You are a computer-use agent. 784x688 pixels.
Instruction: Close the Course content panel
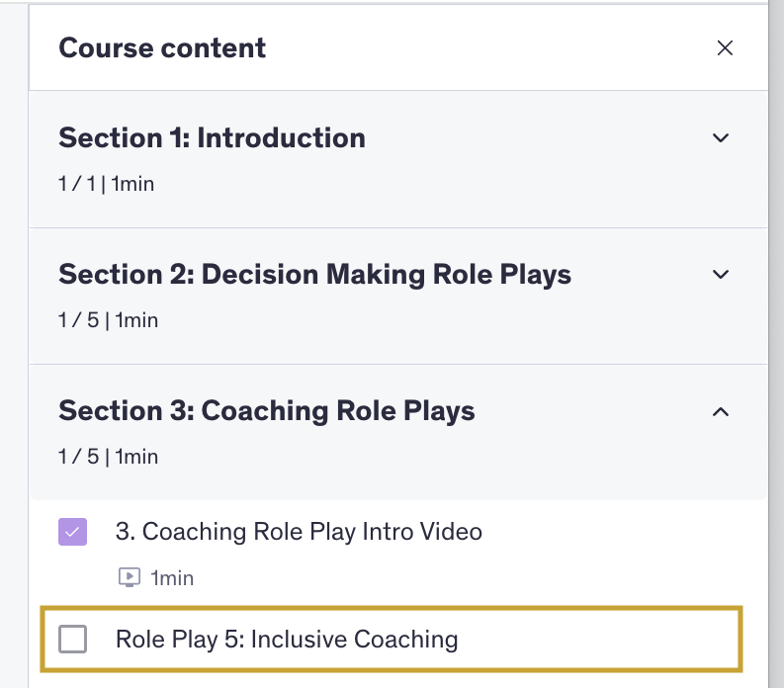click(725, 48)
